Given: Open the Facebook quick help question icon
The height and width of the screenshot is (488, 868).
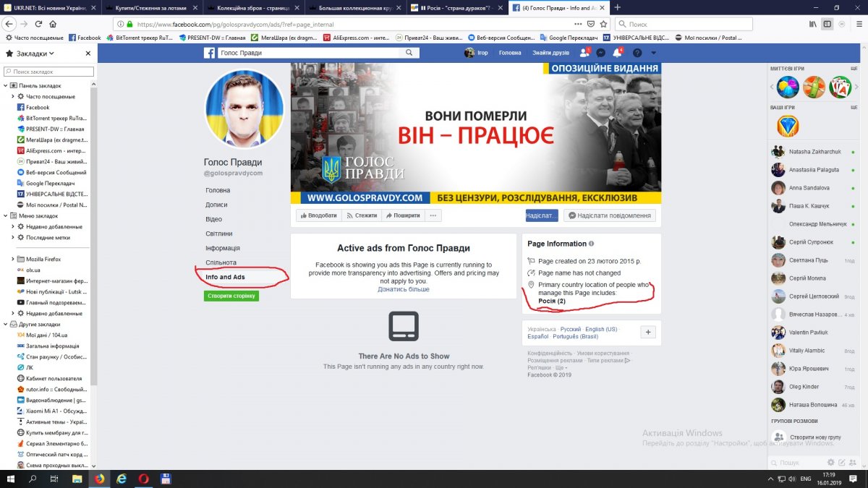Looking at the screenshot, I should [637, 53].
